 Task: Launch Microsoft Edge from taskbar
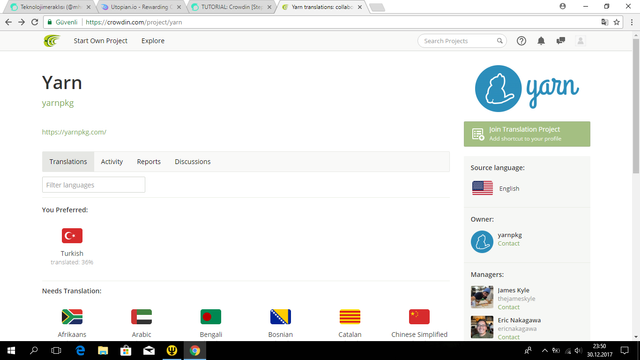(80, 351)
